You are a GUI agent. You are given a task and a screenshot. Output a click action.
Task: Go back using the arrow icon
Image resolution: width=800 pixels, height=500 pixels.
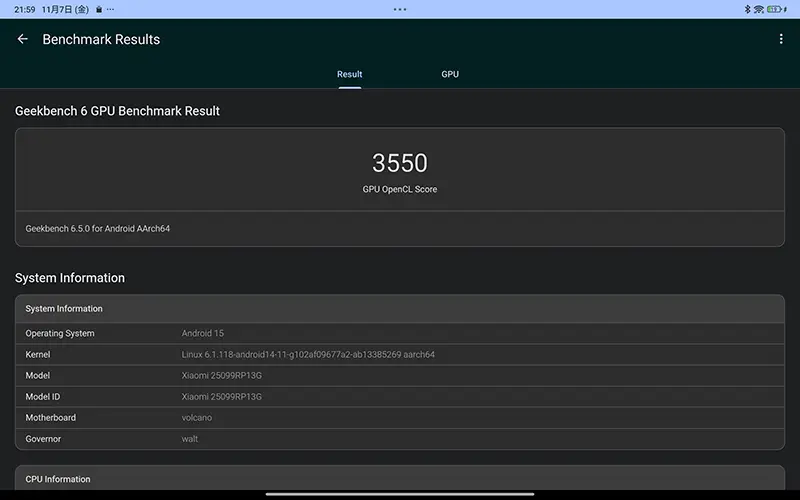pyautogui.click(x=22, y=39)
